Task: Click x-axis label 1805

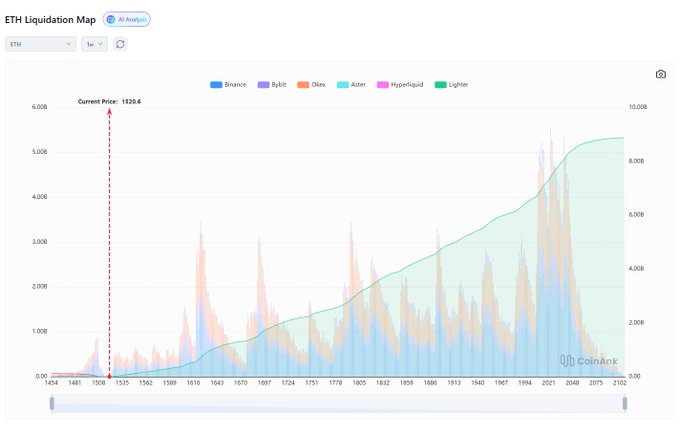Action: click(x=359, y=383)
